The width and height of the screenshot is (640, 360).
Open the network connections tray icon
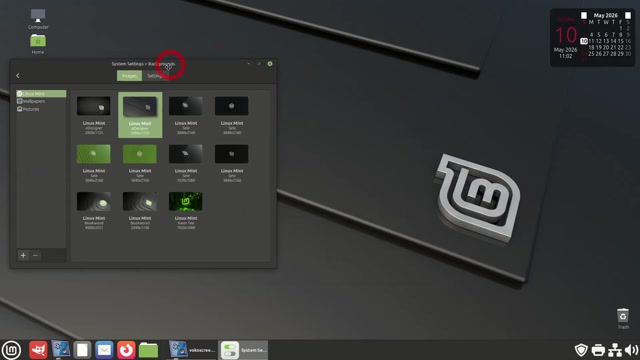[x=615, y=350]
